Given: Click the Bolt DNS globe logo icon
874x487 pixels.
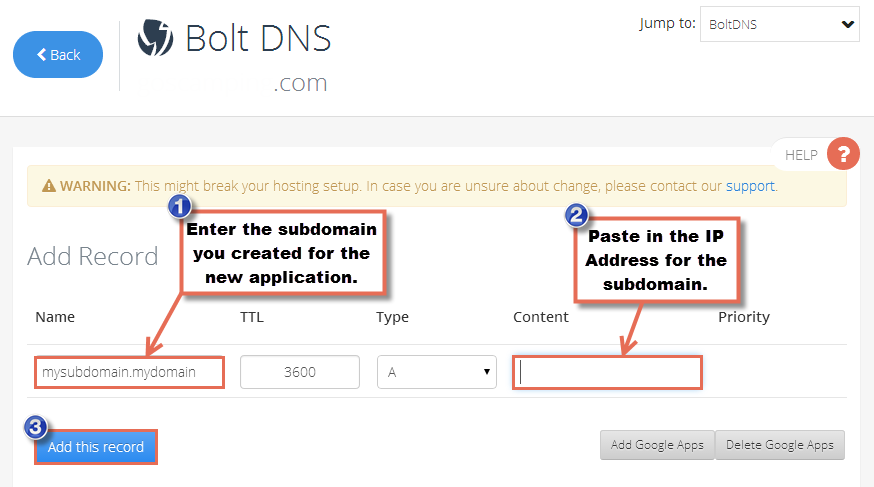Looking at the screenshot, I should click(x=156, y=37).
